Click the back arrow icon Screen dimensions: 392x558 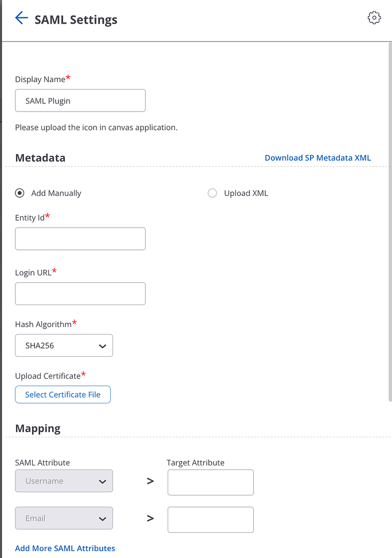21,18
